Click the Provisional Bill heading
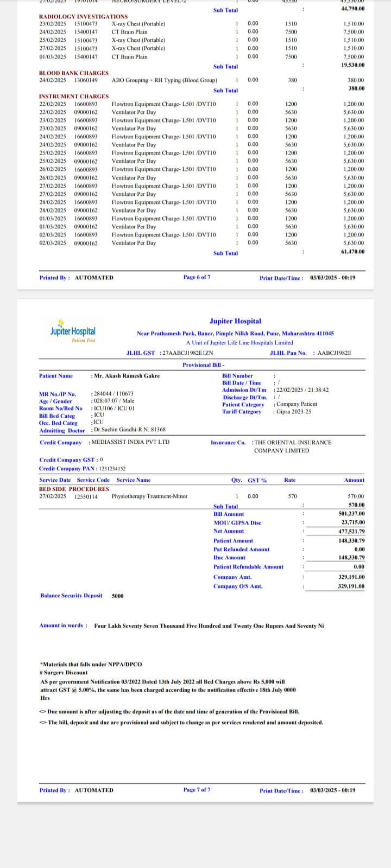Viewport: 391px width, 868px height. tap(203, 365)
